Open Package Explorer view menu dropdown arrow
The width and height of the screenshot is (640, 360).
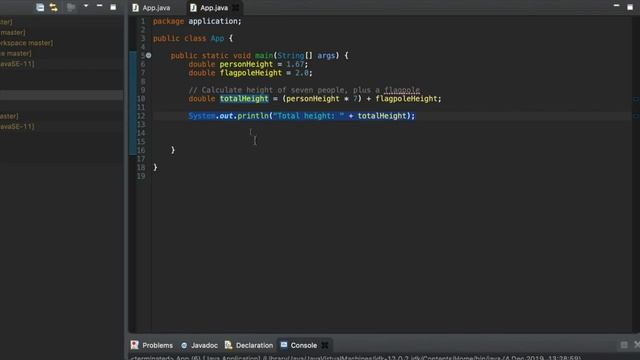click(x=86, y=7)
